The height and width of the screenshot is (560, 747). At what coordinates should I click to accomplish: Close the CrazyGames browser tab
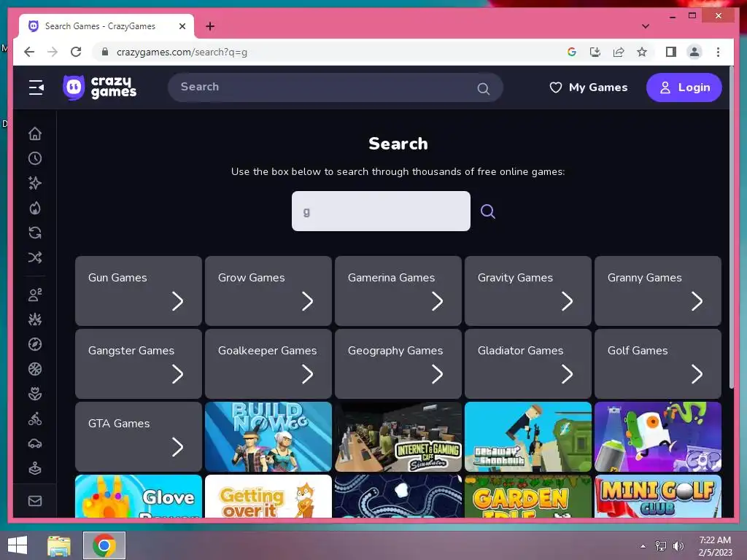pyautogui.click(x=182, y=26)
